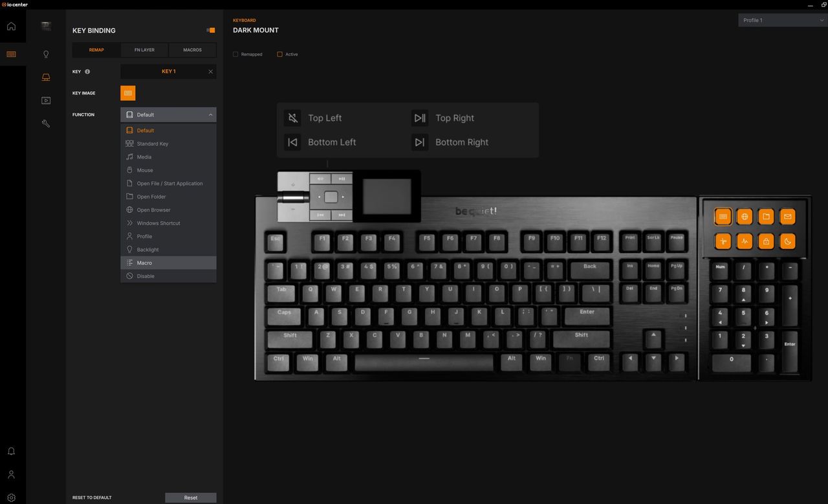Go to the Home page in the sidebar
Image resolution: width=828 pixels, height=504 pixels.
[x=11, y=27]
